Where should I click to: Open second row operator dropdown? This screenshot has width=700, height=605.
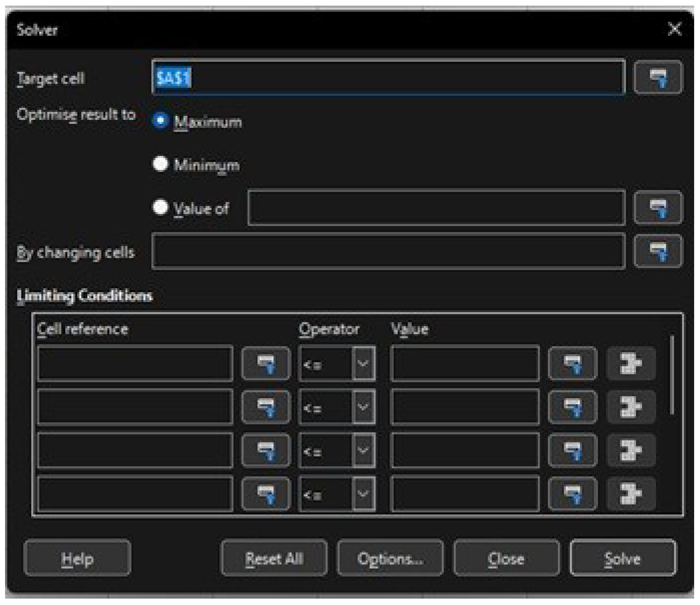363,407
